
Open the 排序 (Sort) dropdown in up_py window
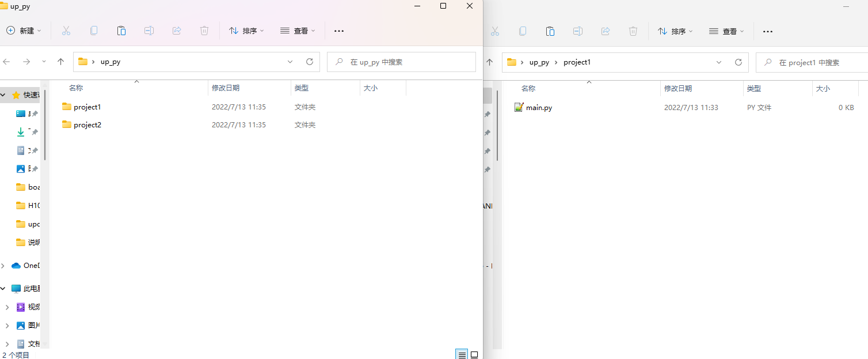(246, 31)
